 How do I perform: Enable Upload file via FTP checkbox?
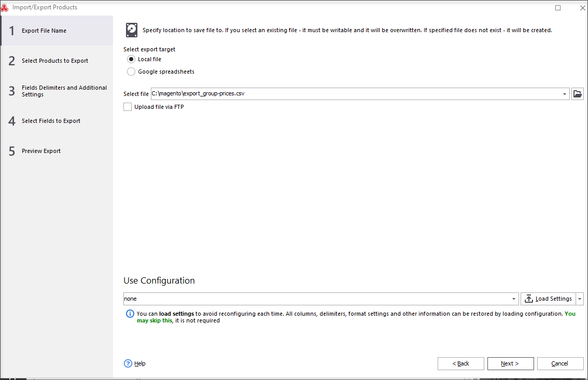pyautogui.click(x=128, y=107)
